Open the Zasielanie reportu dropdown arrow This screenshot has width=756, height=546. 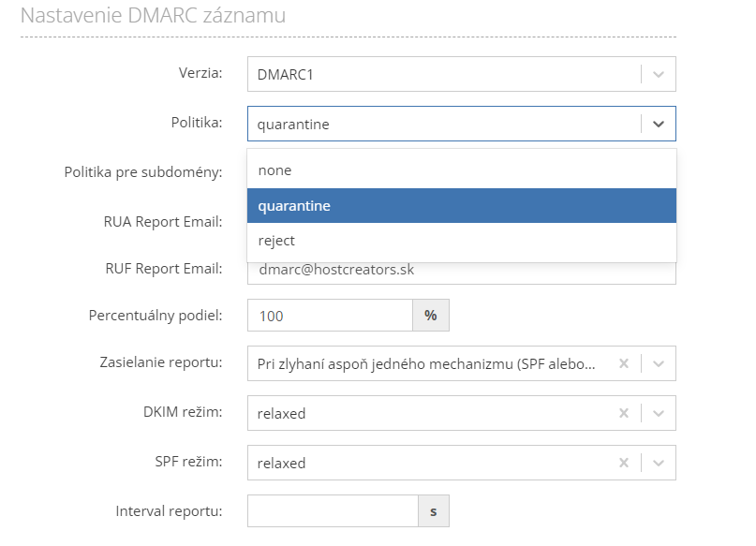click(x=659, y=364)
